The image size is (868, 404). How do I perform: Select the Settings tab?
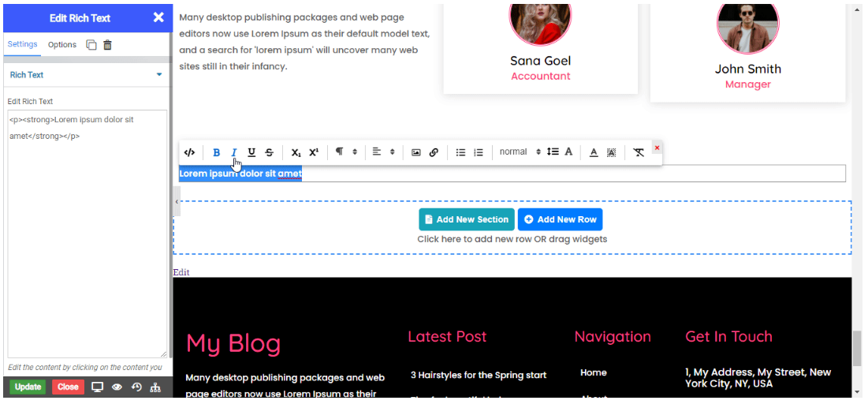tap(23, 44)
